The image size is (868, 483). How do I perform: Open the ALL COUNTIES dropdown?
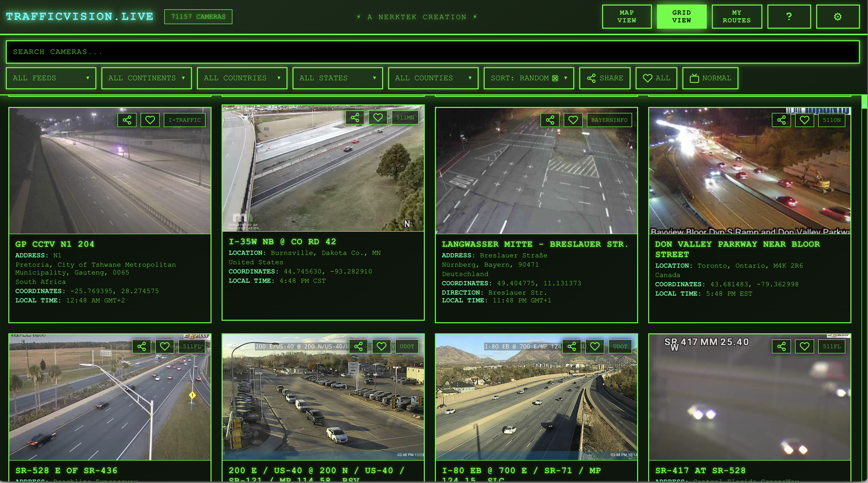(433, 78)
